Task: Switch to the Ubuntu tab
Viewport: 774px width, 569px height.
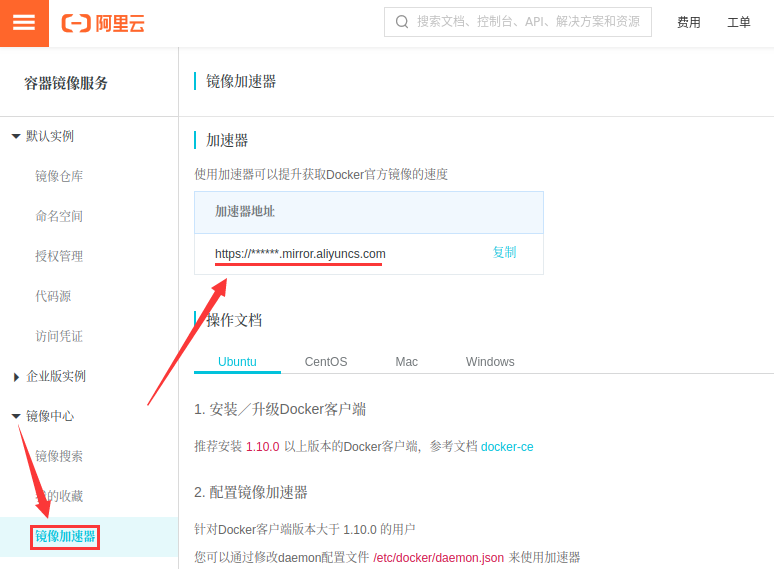Action: [237, 361]
